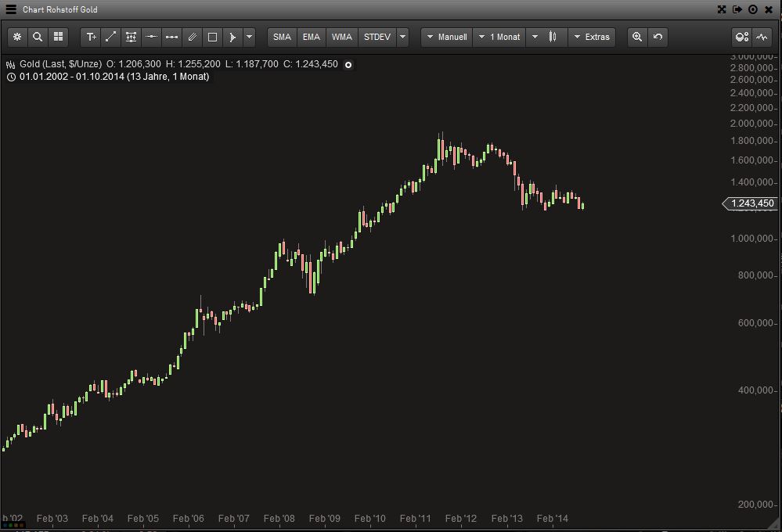Select the Fibonacci levels drawing tool

coord(131,37)
